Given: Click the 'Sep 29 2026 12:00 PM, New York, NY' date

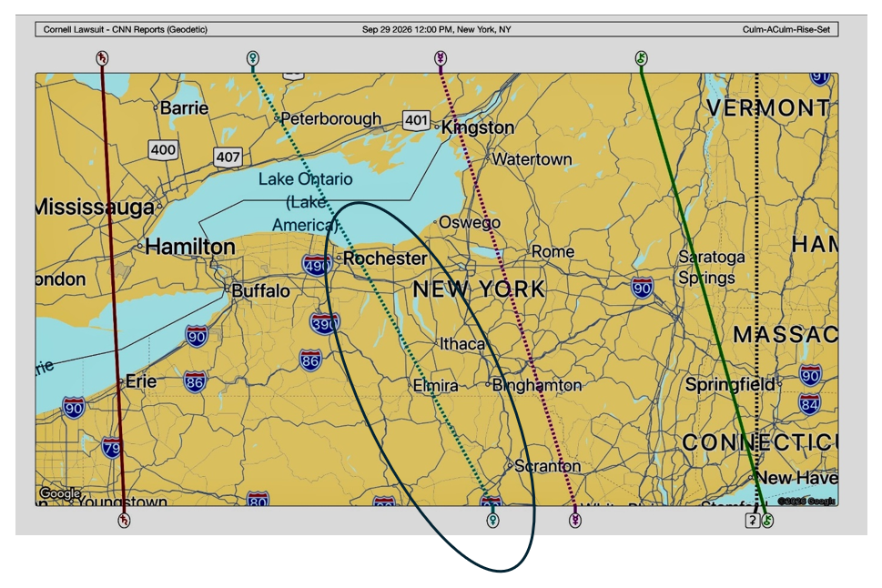Looking at the screenshot, I should [x=437, y=29].
